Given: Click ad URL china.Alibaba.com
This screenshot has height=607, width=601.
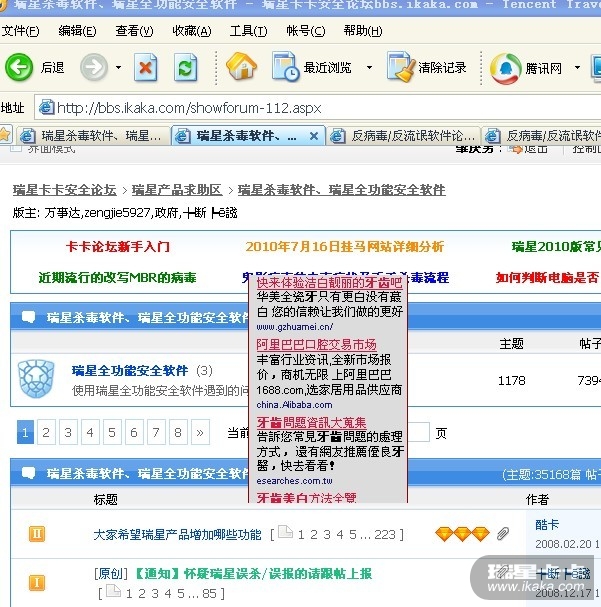Looking at the screenshot, I should 294,405.
